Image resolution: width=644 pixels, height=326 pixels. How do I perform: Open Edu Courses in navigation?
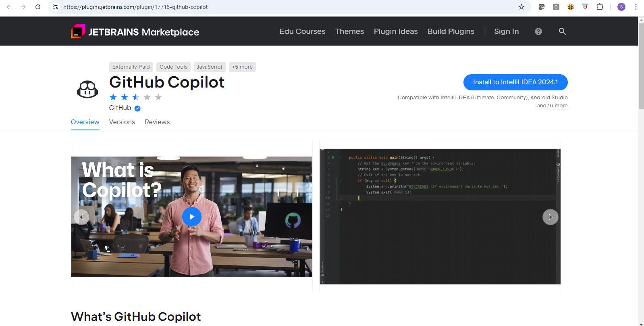[x=302, y=31]
